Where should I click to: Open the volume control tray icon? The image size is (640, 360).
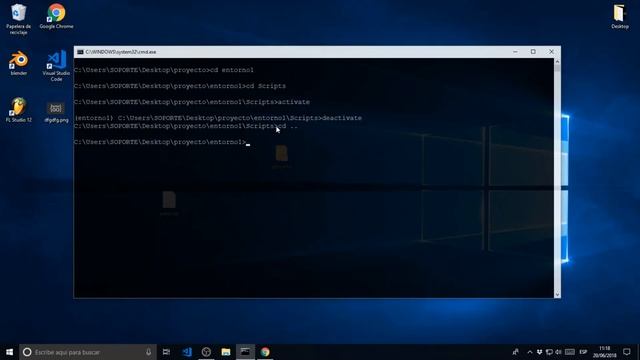pyautogui.click(x=558, y=352)
